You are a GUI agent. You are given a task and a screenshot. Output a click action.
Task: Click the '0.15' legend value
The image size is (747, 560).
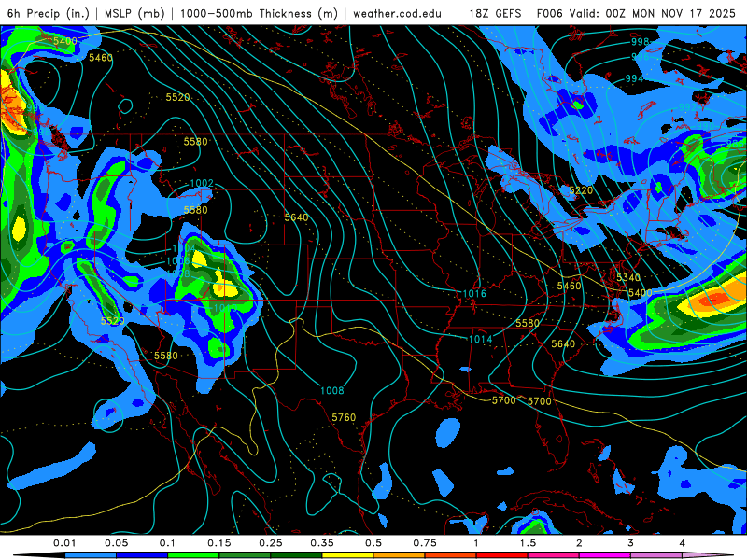pyautogui.click(x=219, y=543)
